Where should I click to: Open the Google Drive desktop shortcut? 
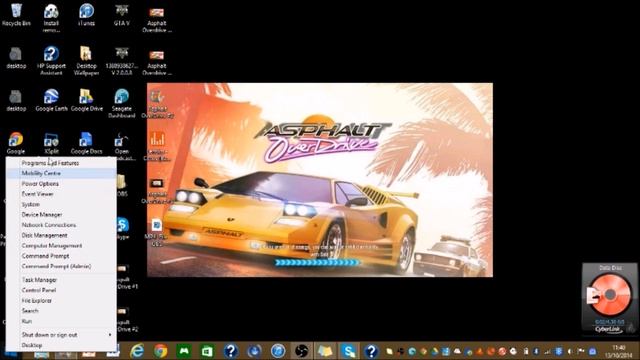click(87, 100)
